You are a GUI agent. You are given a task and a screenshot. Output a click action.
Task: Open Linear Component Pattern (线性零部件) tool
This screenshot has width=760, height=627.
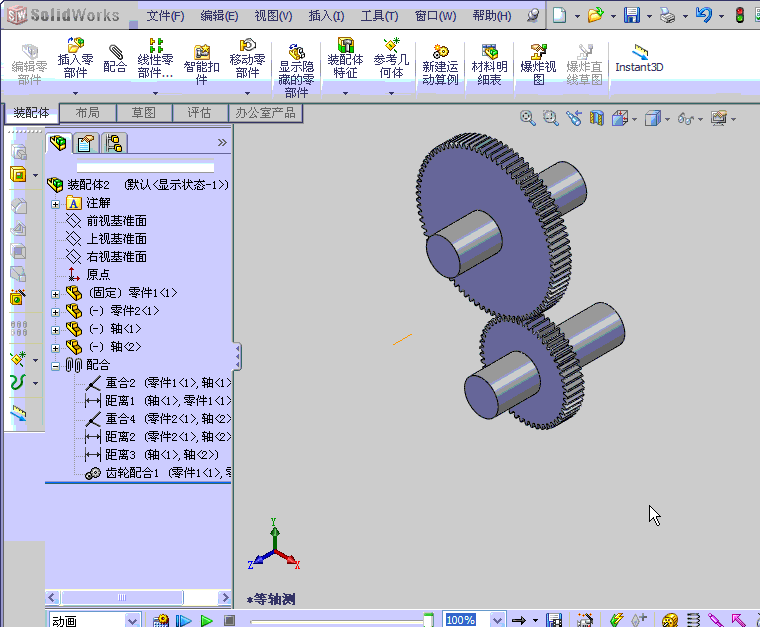click(155, 59)
